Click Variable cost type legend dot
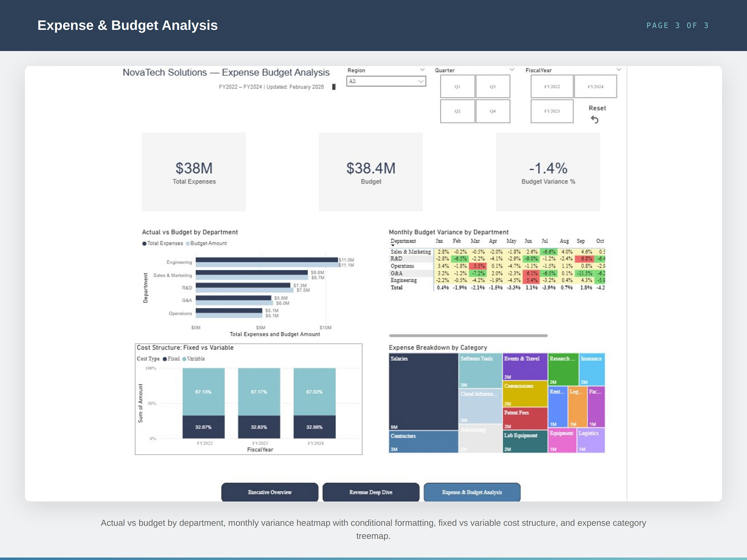Viewport: 747px width, 560px height. [x=184, y=359]
